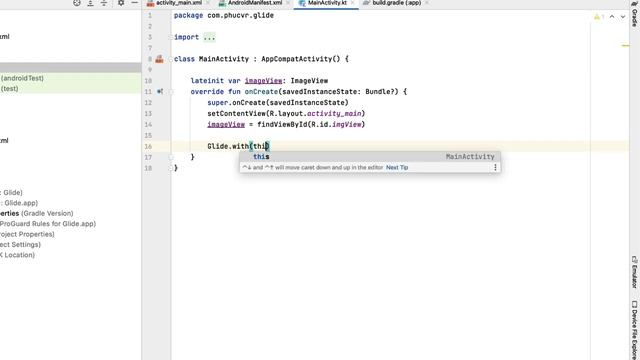Select the Gradle Version properties file
Image resolution: width=640 pixels, height=360 pixels.
point(37,213)
